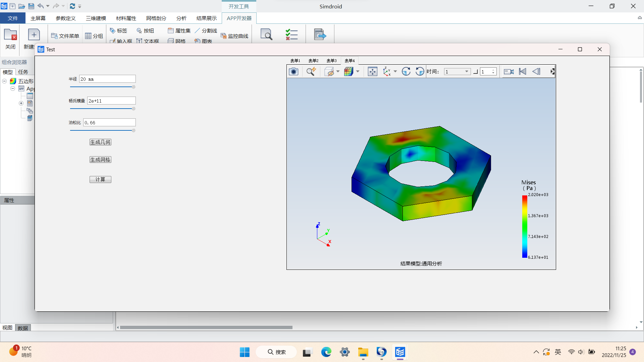Insert a 监控曲线 monitor curve widget
This screenshot has height=362, width=644.
[x=234, y=36]
